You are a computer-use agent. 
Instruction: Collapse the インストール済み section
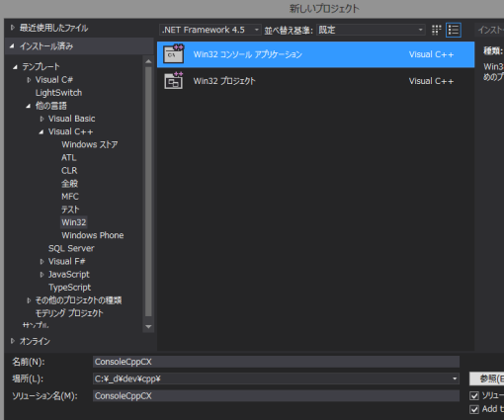tap(12, 46)
